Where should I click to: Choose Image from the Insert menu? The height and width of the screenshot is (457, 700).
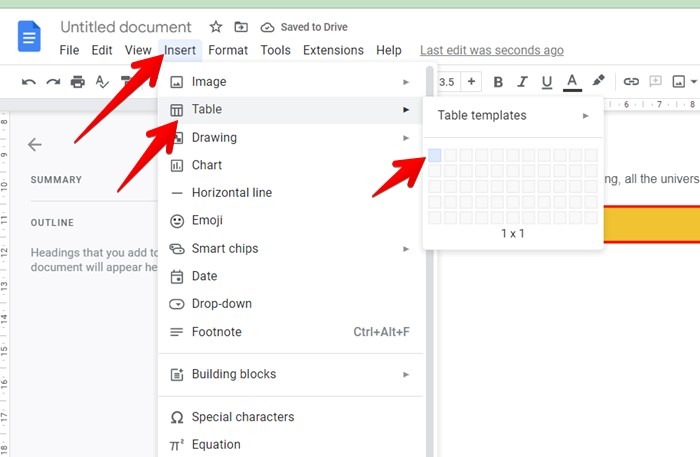[291, 82]
